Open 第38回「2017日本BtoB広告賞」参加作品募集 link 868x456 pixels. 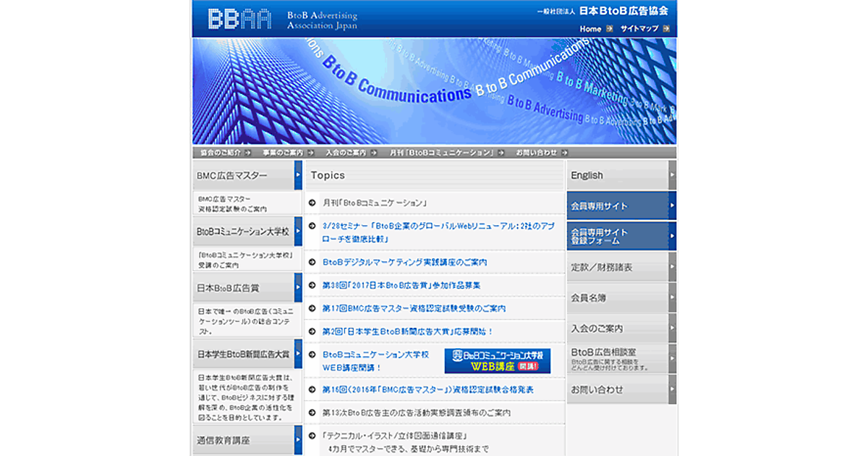401,285
